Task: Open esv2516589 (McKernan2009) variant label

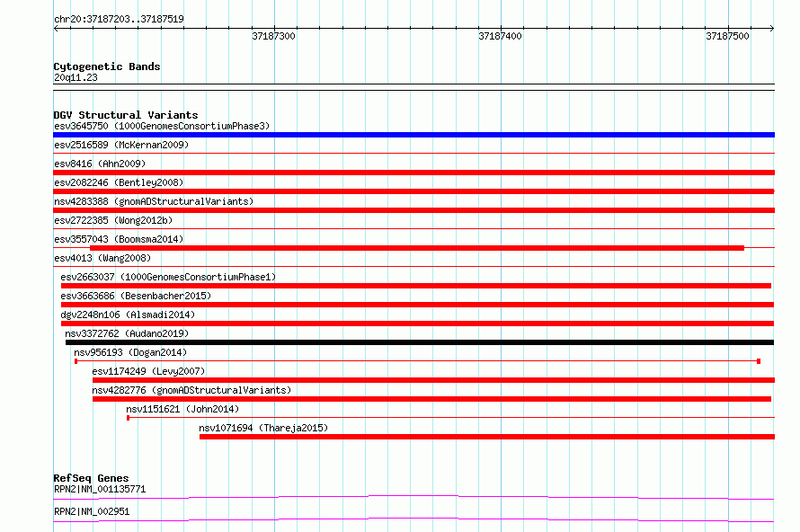Action: click(x=121, y=145)
